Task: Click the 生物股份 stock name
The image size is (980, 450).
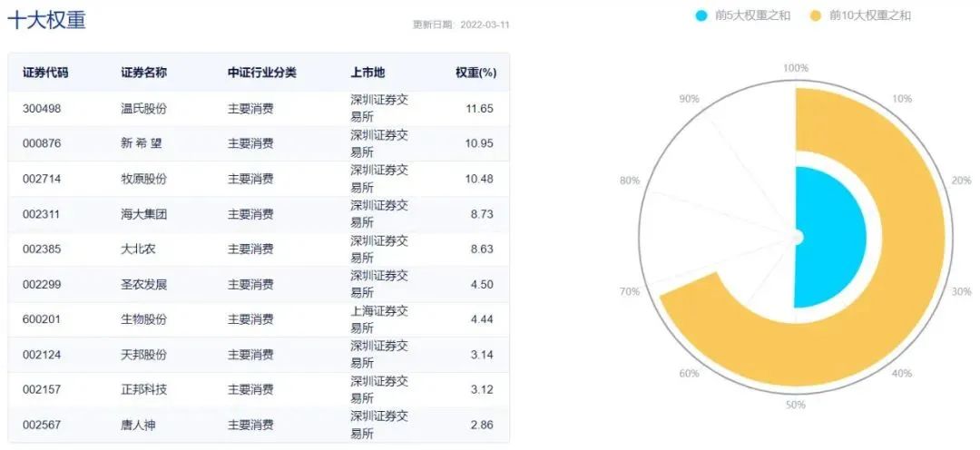Action: coord(143,319)
